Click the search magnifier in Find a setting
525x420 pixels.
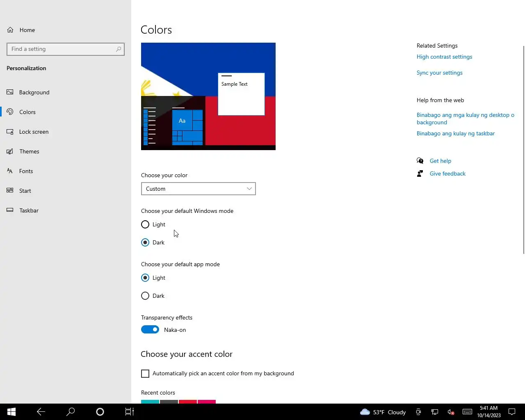(x=119, y=49)
